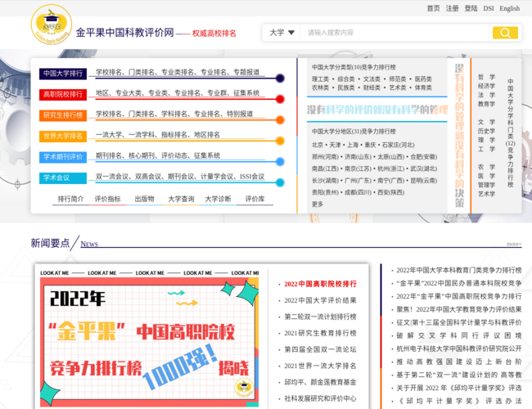Open 学术期刊评价 category
This screenshot has height=409, width=532.
[x=63, y=157]
